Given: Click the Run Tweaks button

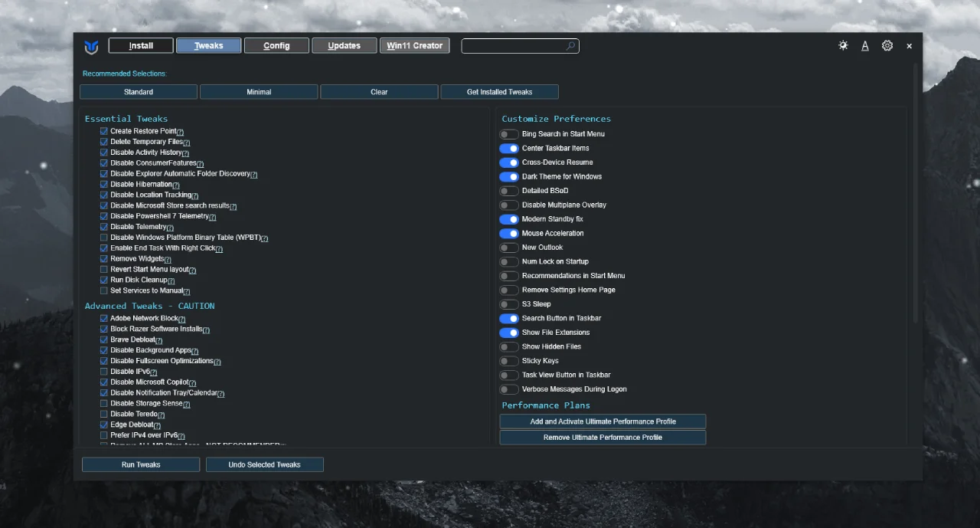Looking at the screenshot, I should pyautogui.click(x=140, y=464).
